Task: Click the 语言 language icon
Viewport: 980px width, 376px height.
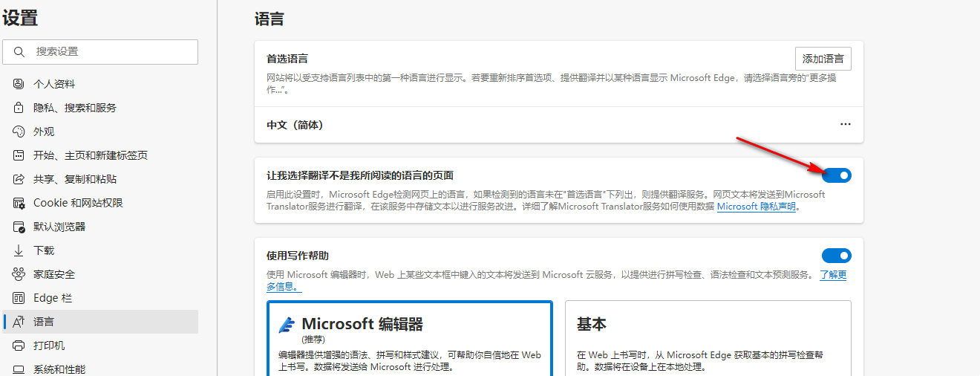Action: tap(19, 322)
